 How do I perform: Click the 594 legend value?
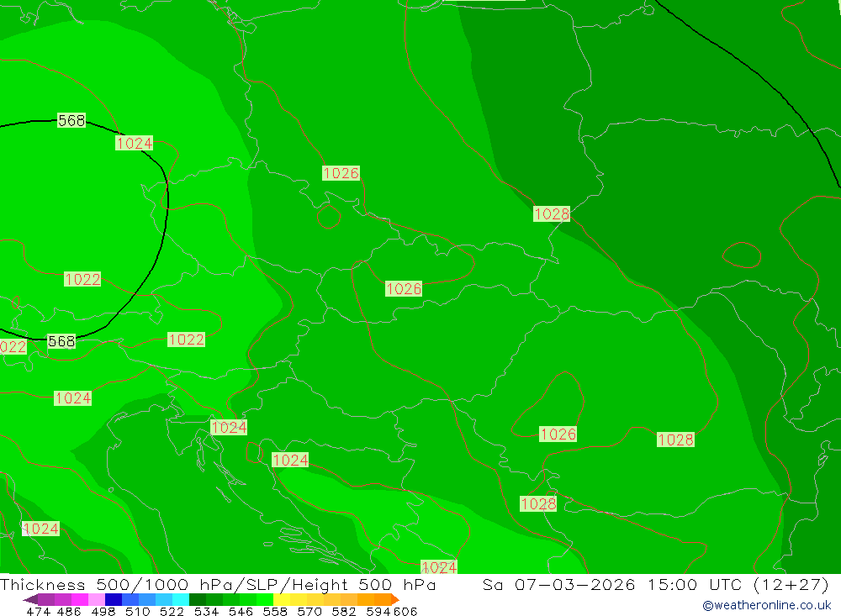pyautogui.click(x=378, y=611)
